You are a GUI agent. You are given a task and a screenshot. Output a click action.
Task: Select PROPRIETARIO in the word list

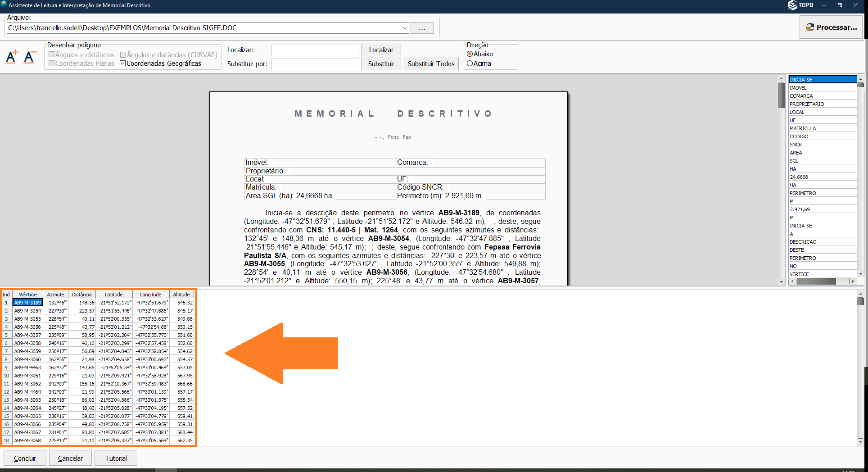[807, 104]
